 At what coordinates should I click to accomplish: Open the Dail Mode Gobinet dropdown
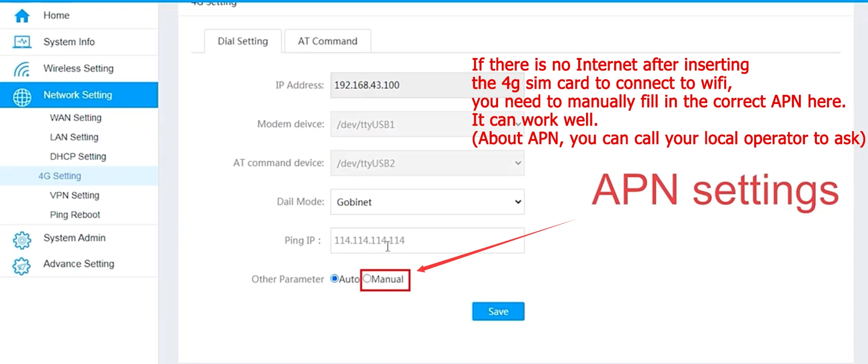point(427,202)
